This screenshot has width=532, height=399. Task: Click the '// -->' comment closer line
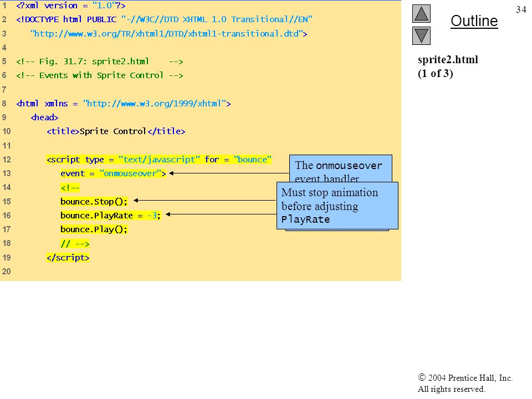click(x=75, y=244)
